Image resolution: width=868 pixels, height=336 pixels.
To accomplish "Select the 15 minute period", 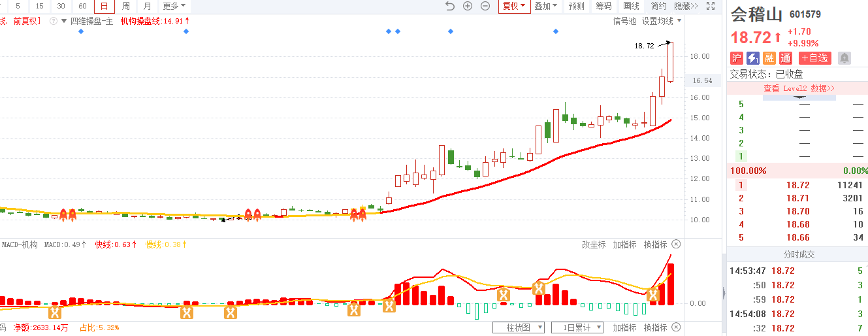I will tap(40, 6).
